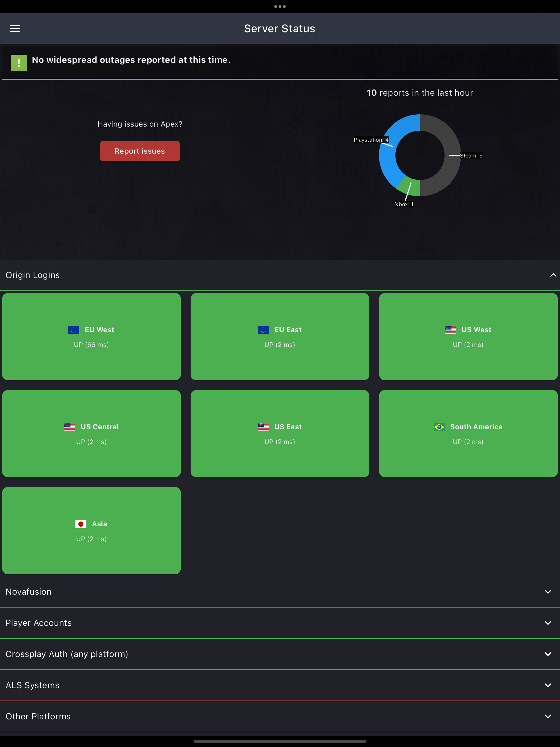The image size is (560, 747).
Task: Click the EU flag on EU West card
Action: click(74, 330)
